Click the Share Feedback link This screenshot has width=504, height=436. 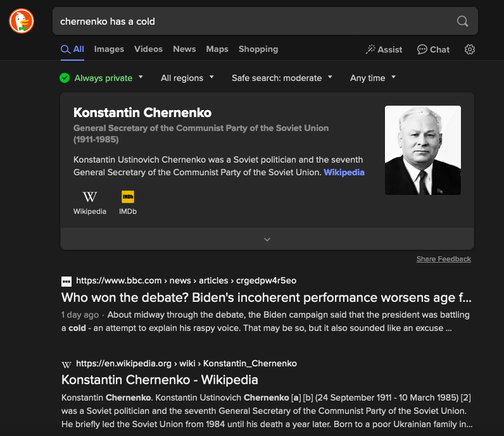pos(444,259)
